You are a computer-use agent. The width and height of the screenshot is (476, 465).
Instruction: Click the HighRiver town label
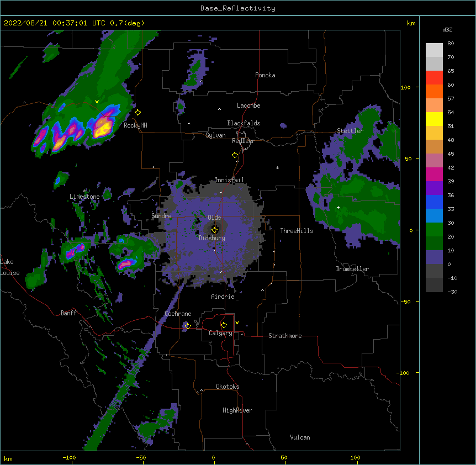point(237,410)
